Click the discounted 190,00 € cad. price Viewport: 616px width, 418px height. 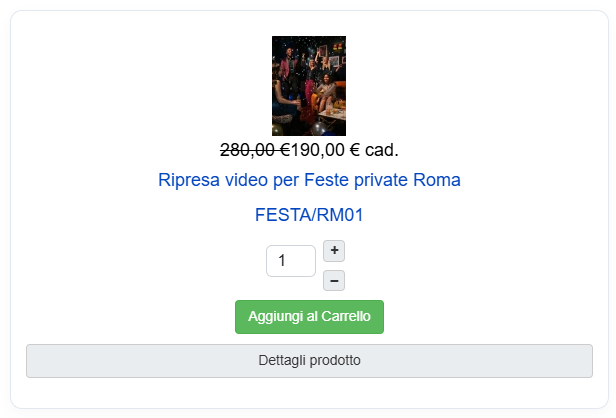click(345, 150)
